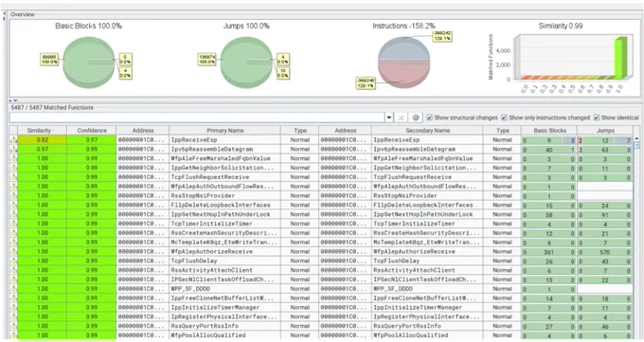This screenshot has width=644, height=342.
Task: Click the function icon of Ipv6pReassembleDatagram row
Action: (x=13, y=150)
